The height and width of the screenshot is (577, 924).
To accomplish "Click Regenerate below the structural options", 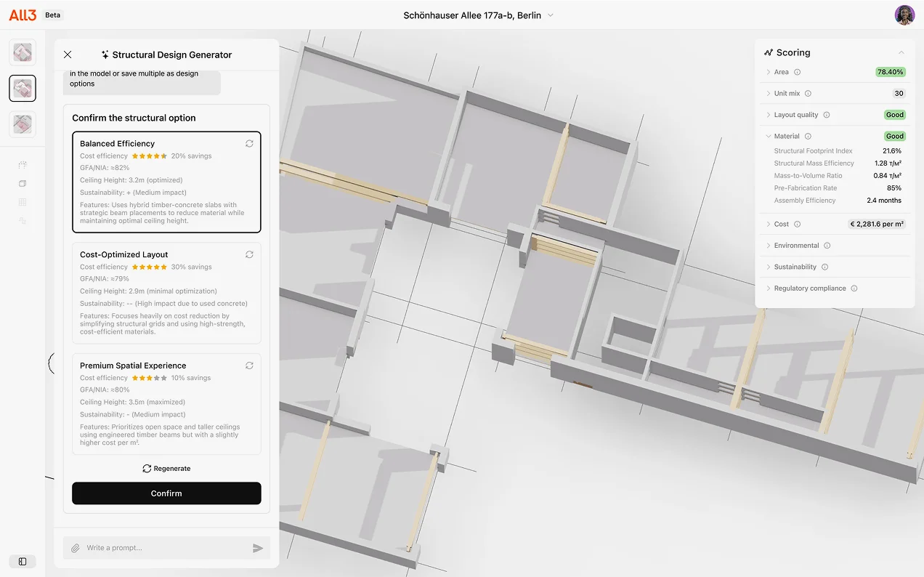I will coord(166,468).
